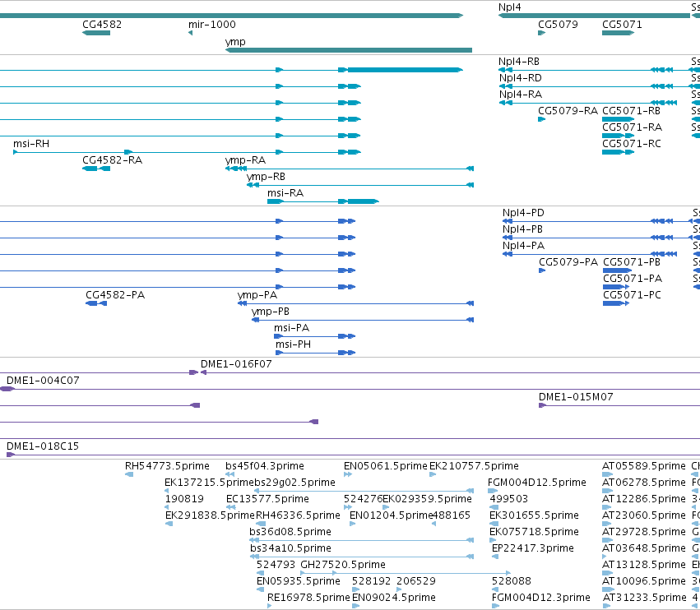Click the CG4582-RA transcript label
Screen dimensions: 700x610
click(x=112, y=159)
